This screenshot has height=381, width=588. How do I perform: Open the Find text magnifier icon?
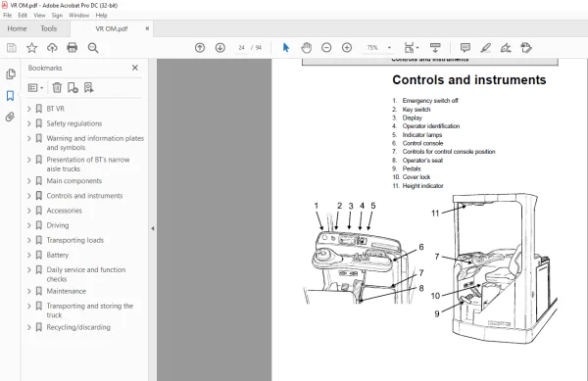click(x=93, y=48)
